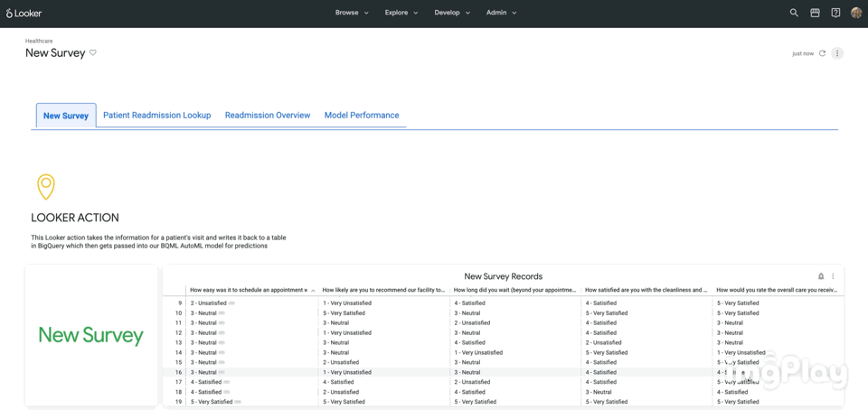Click '1 - Very Unsatisfied' recommend cell in row 12
The width and height of the screenshot is (868, 410).
click(347, 333)
